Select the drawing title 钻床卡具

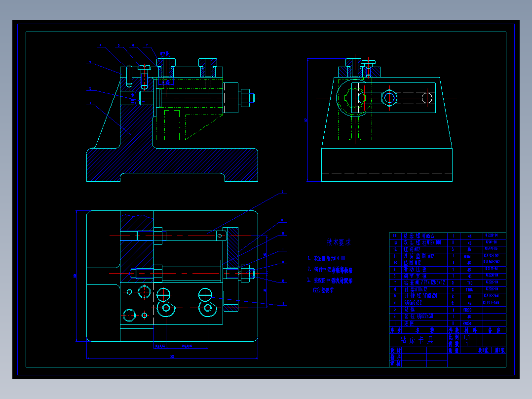click(x=418, y=340)
